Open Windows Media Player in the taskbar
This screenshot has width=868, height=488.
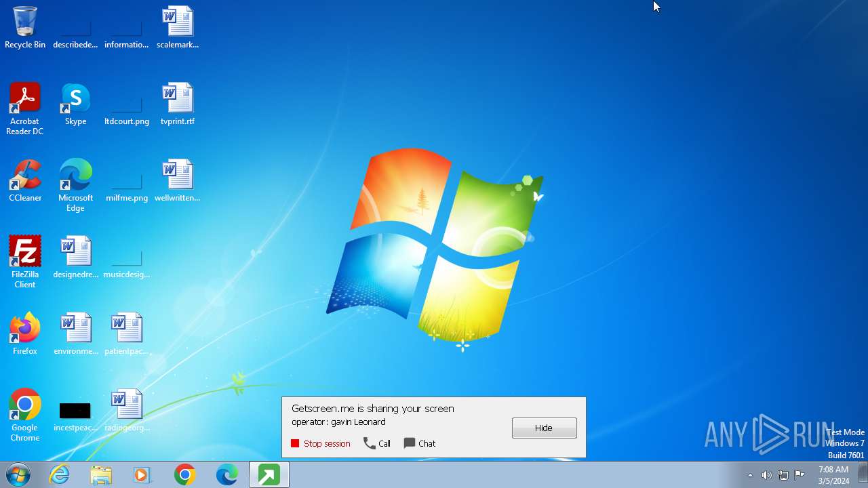(x=142, y=474)
